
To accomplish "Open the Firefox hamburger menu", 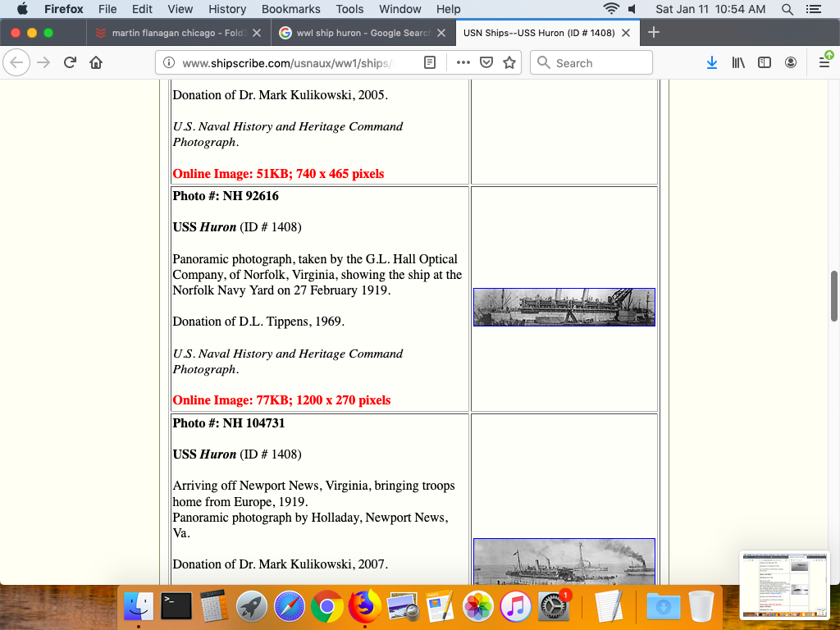I will click(824, 63).
